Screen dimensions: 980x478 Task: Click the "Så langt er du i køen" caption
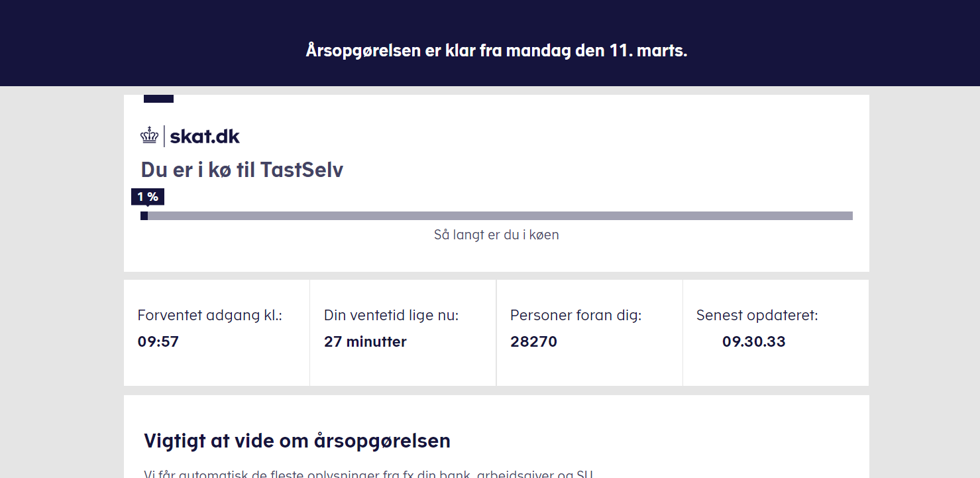point(496,235)
